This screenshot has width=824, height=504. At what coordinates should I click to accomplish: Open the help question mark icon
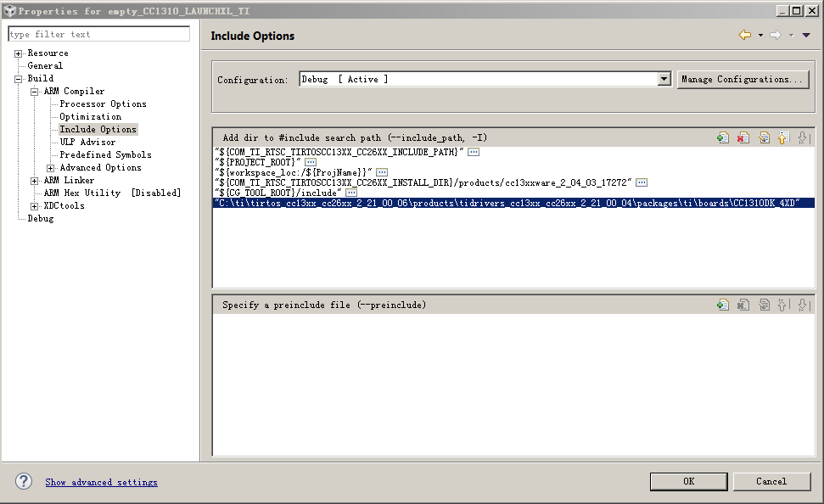(x=24, y=481)
